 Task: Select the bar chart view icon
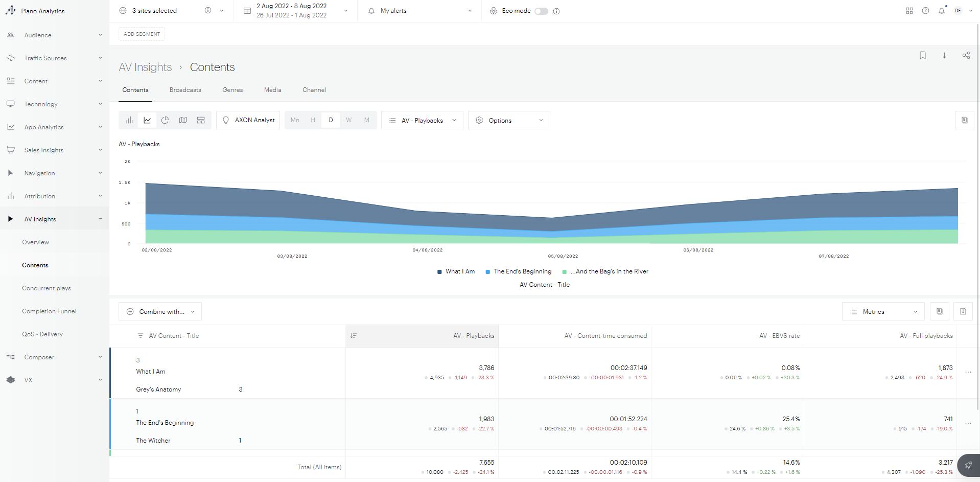point(129,120)
